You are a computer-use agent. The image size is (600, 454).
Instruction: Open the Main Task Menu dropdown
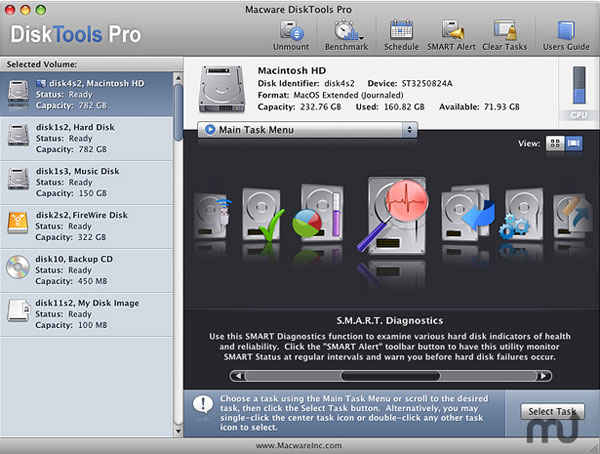tap(307, 129)
